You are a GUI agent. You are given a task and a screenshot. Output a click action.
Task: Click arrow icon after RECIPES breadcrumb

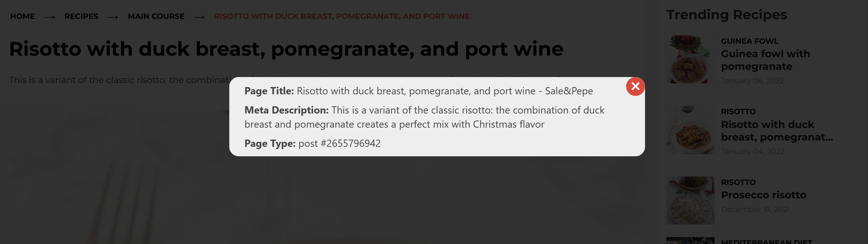(x=113, y=17)
